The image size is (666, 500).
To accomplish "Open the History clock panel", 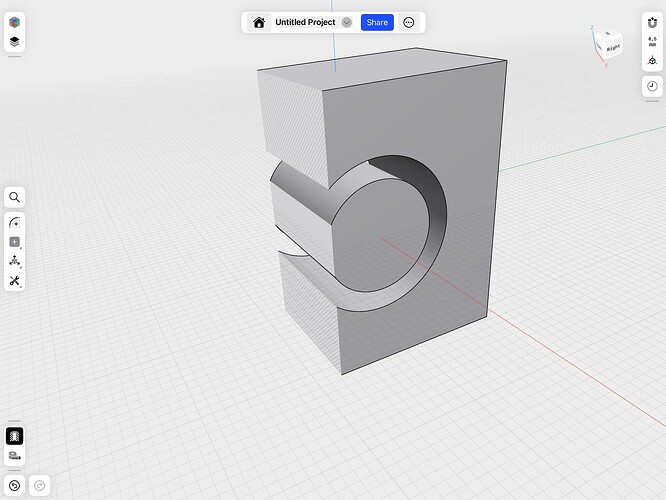I will (x=652, y=87).
